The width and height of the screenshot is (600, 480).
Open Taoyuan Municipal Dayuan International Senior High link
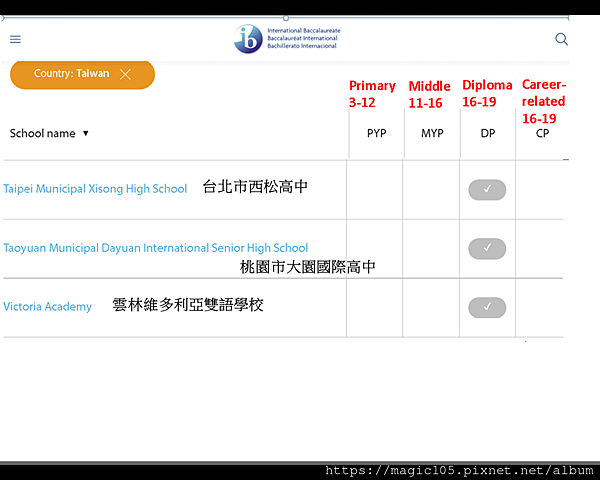(155, 248)
